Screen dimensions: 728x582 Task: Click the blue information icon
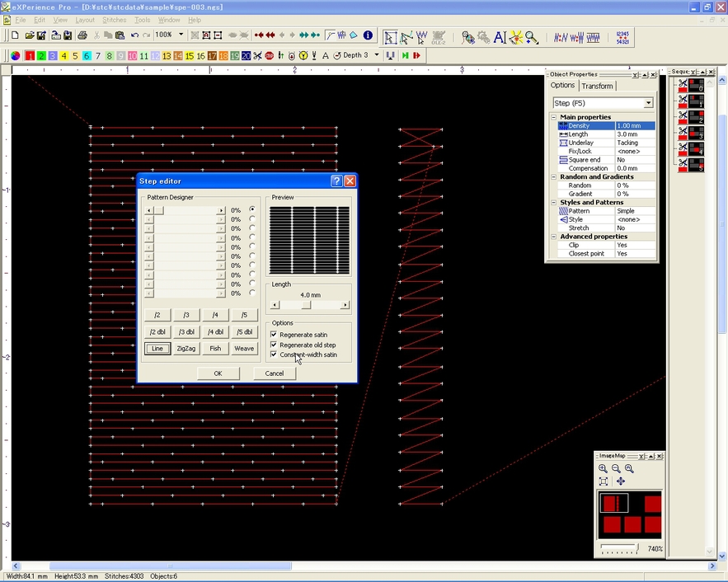(x=368, y=35)
